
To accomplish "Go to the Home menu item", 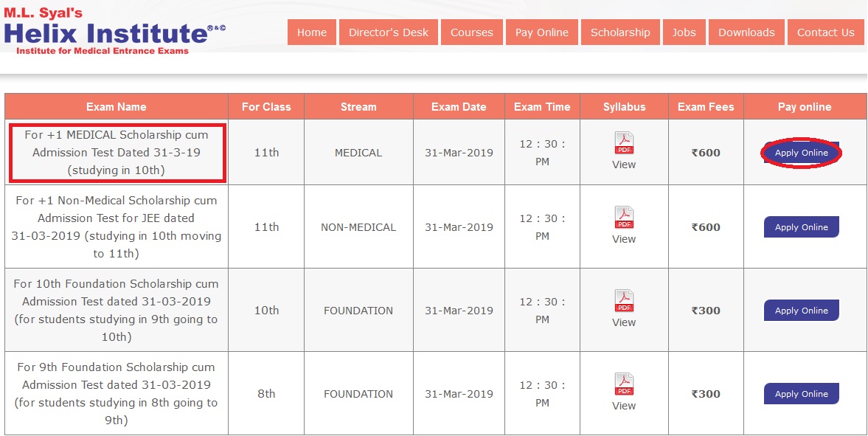I will pyautogui.click(x=312, y=32).
